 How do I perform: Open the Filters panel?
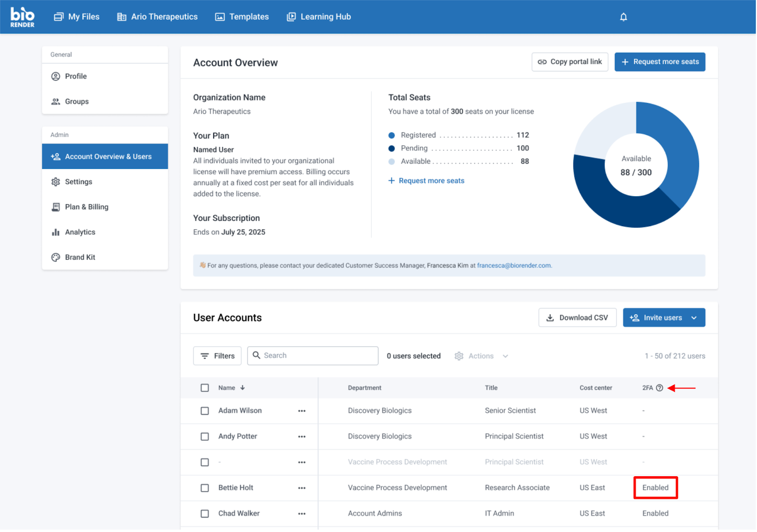217,356
